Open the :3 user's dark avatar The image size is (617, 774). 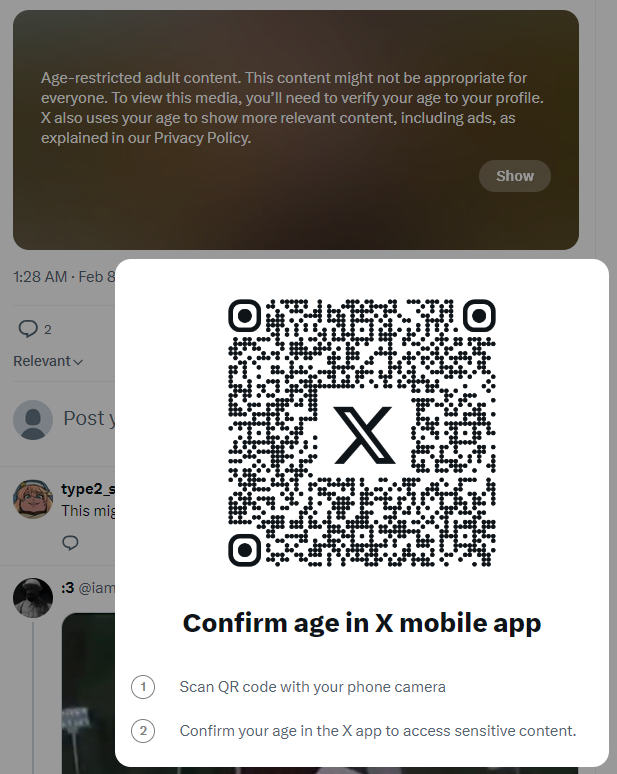[x=33, y=598]
